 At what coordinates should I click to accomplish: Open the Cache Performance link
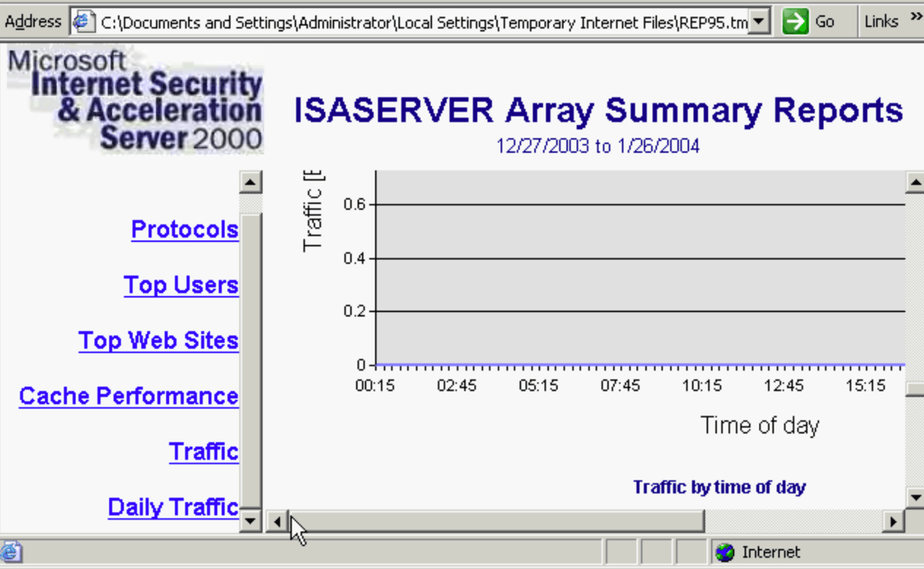click(129, 396)
